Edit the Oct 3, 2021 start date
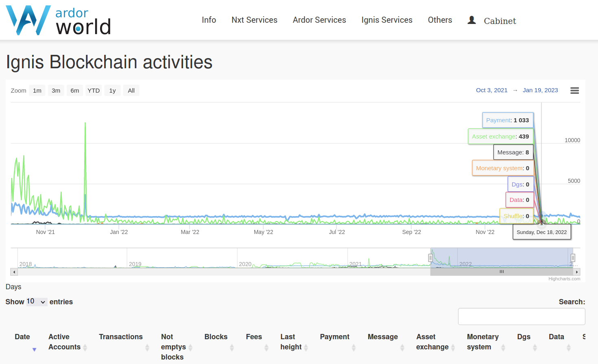This screenshot has height=364, width=598. coord(492,90)
